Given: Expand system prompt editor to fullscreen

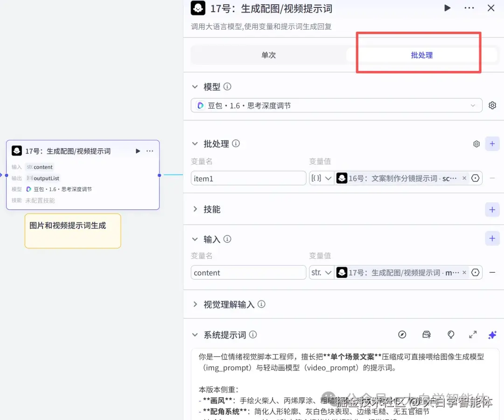Looking at the screenshot, I should 472,335.
